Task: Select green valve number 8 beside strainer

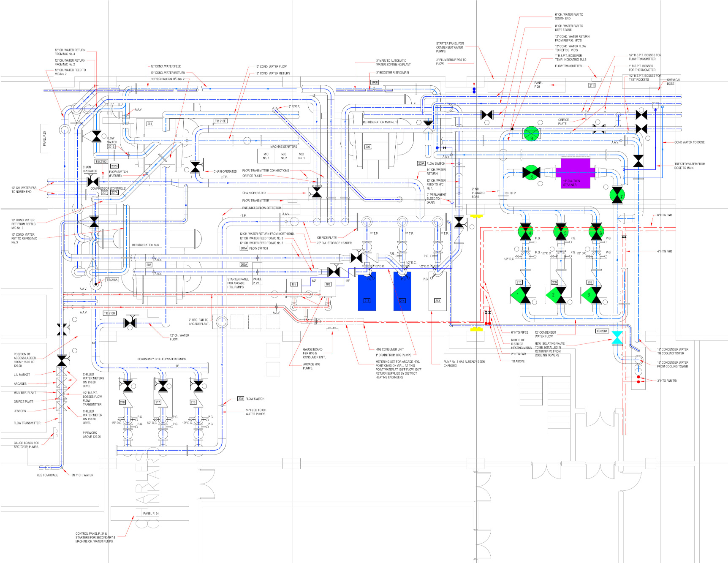Action: point(531,172)
